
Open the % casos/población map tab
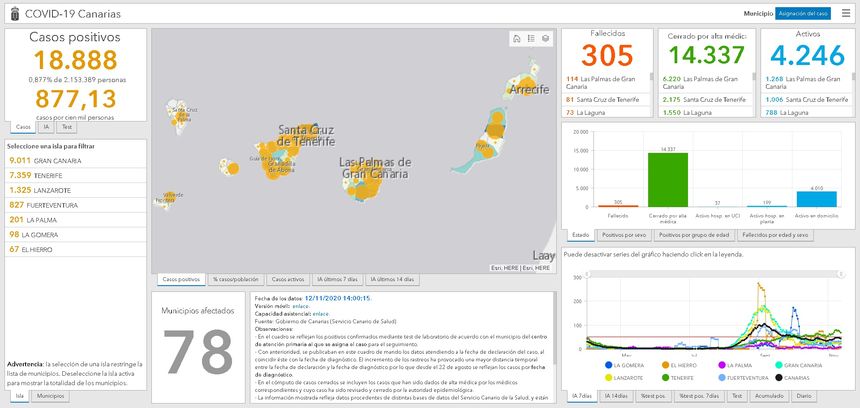pos(238,279)
